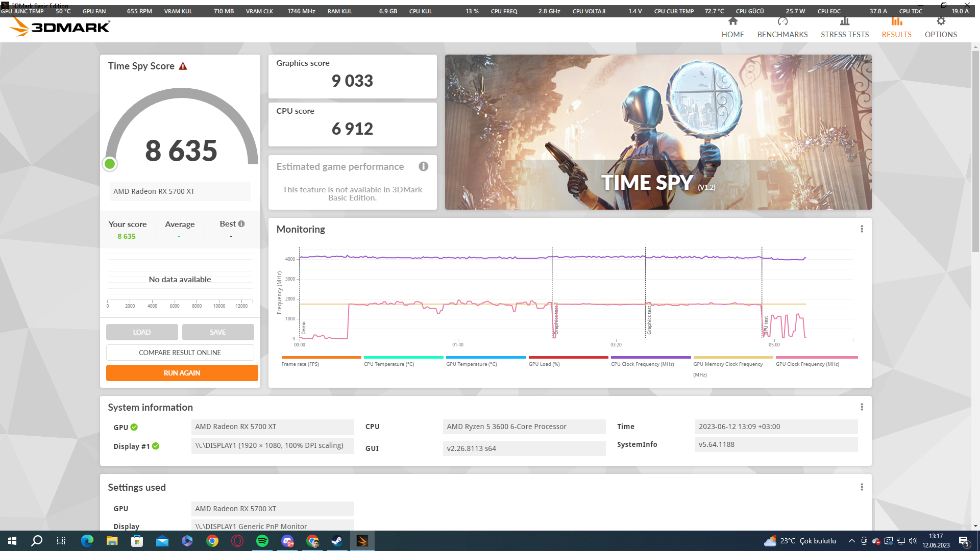Open Monitoring panel three-dot menu

click(x=862, y=229)
